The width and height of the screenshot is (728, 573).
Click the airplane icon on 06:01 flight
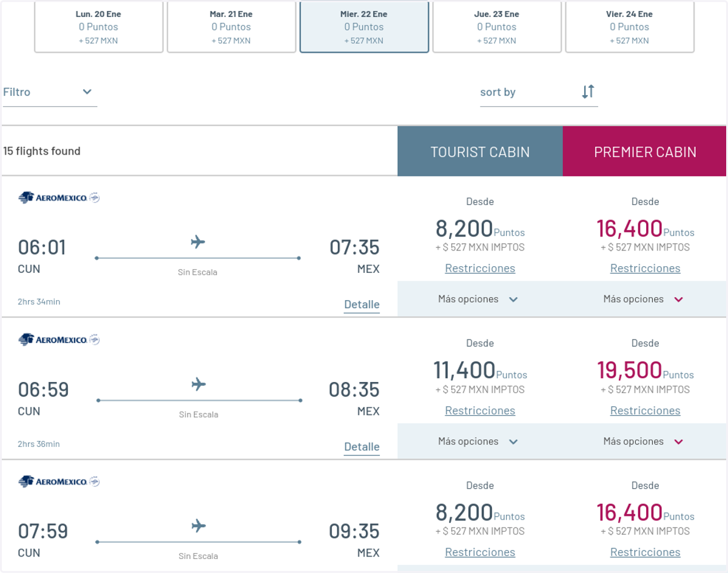click(x=198, y=242)
